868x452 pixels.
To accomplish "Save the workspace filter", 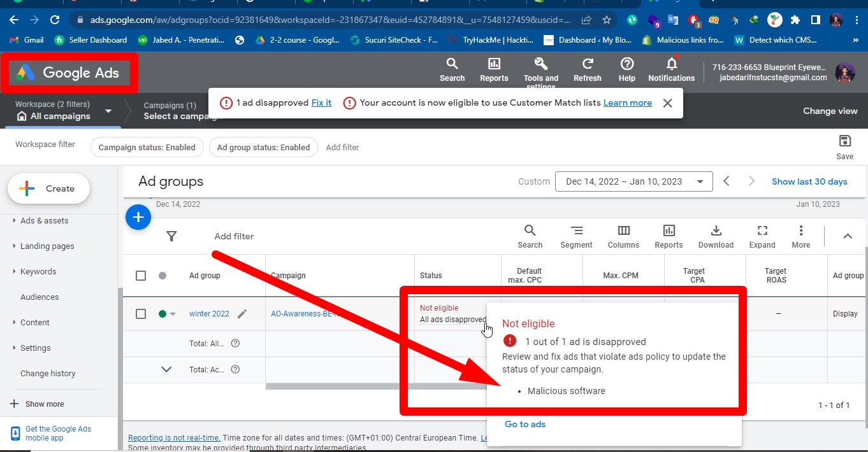I will click(x=845, y=147).
